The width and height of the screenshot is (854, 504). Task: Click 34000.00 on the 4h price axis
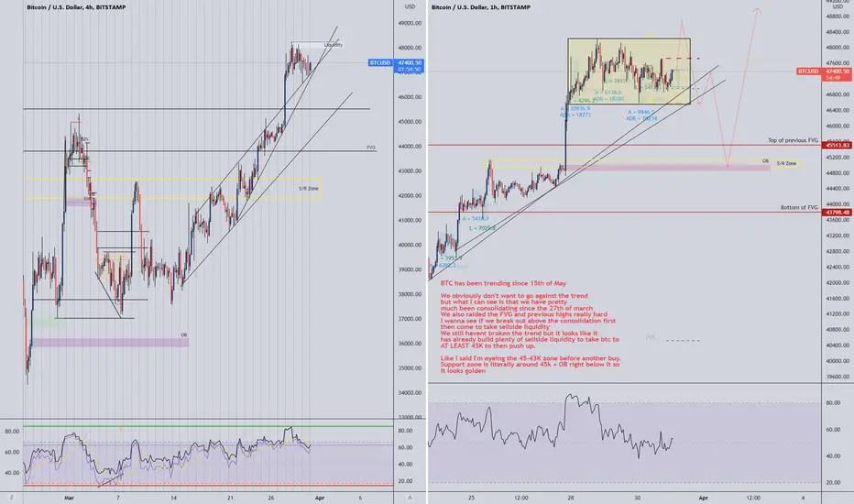(x=410, y=392)
